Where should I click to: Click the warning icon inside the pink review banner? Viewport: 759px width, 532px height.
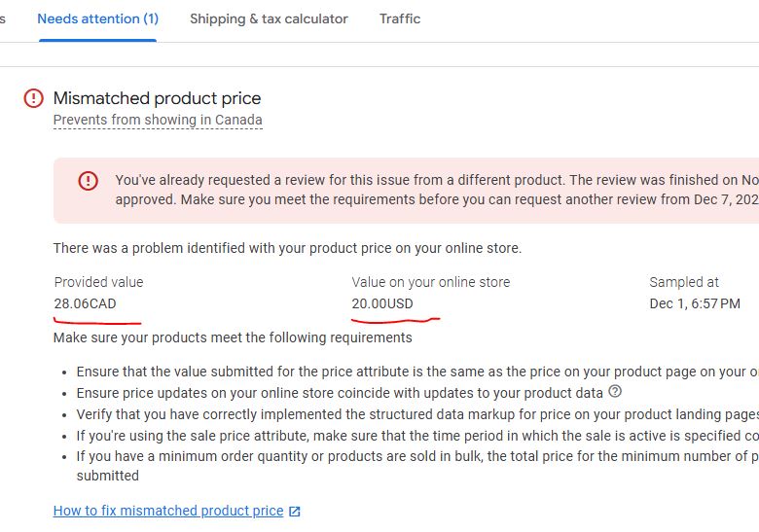pyautogui.click(x=89, y=181)
